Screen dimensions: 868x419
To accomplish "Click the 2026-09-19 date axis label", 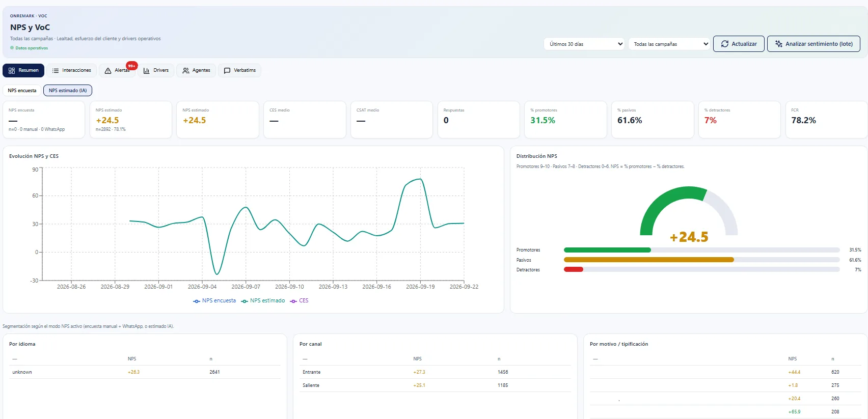I will [x=420, y=287].
